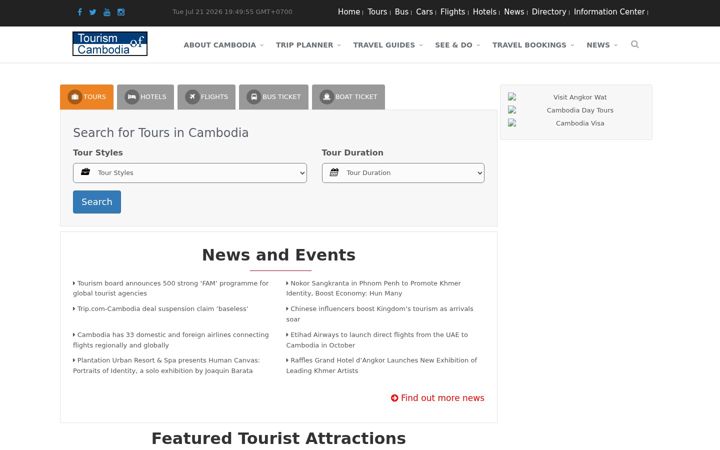The height and width of the screenshot is (450, 720).
Task: Click the News and Events heading
Action: 279,255
